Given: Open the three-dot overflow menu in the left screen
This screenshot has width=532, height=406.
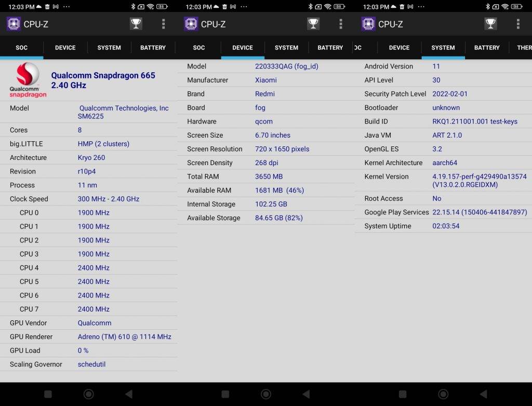Looking at the screenshot, I should tap(164, 24).
